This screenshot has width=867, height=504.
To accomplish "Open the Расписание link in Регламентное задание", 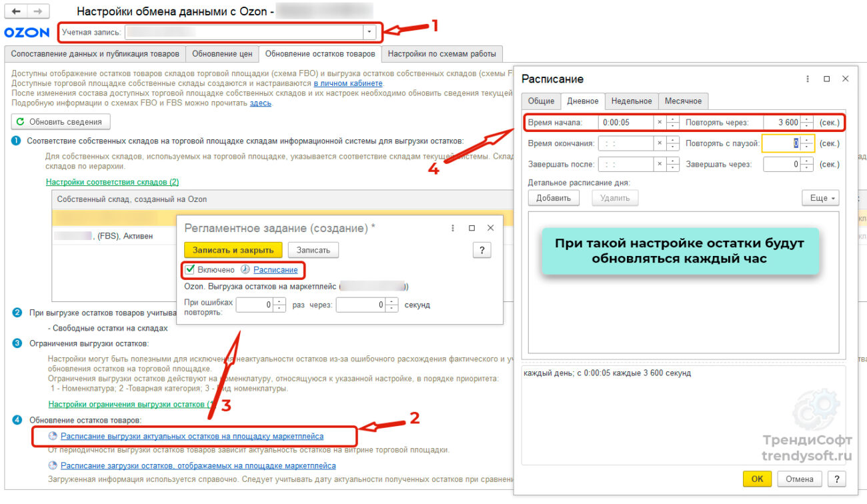I will tap(275, 270).
